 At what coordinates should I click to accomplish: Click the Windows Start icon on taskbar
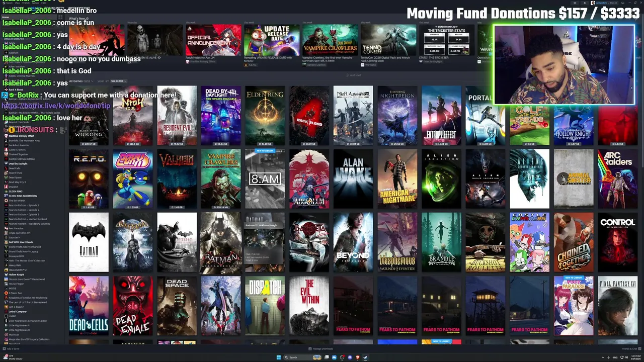click(278, 357)
